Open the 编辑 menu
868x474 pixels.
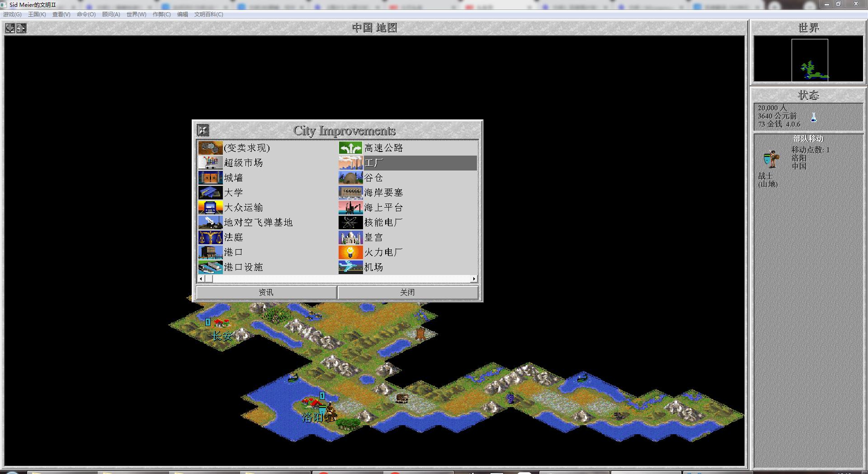tap(183, 14)
